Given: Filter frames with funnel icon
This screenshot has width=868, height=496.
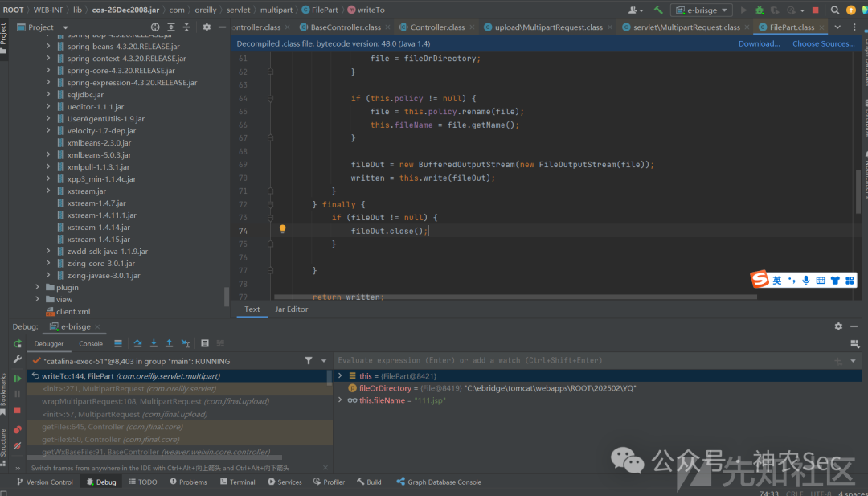Looking at the screenshot, I should (309, 361).
